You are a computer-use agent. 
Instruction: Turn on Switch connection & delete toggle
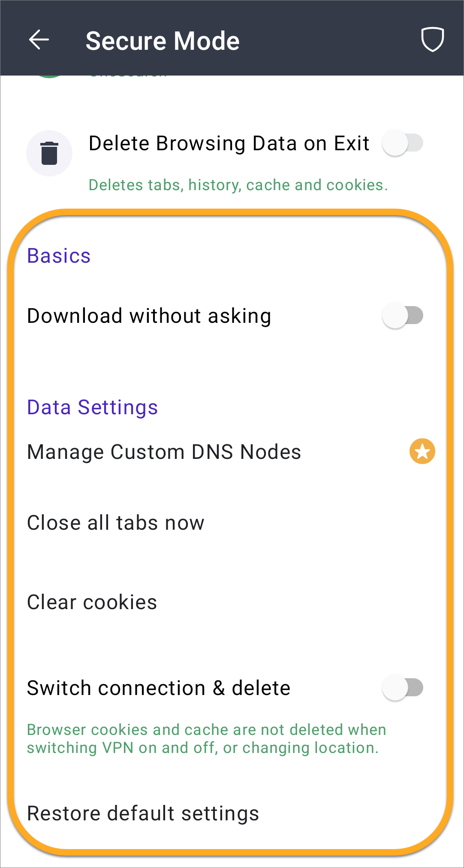(403, 688)
